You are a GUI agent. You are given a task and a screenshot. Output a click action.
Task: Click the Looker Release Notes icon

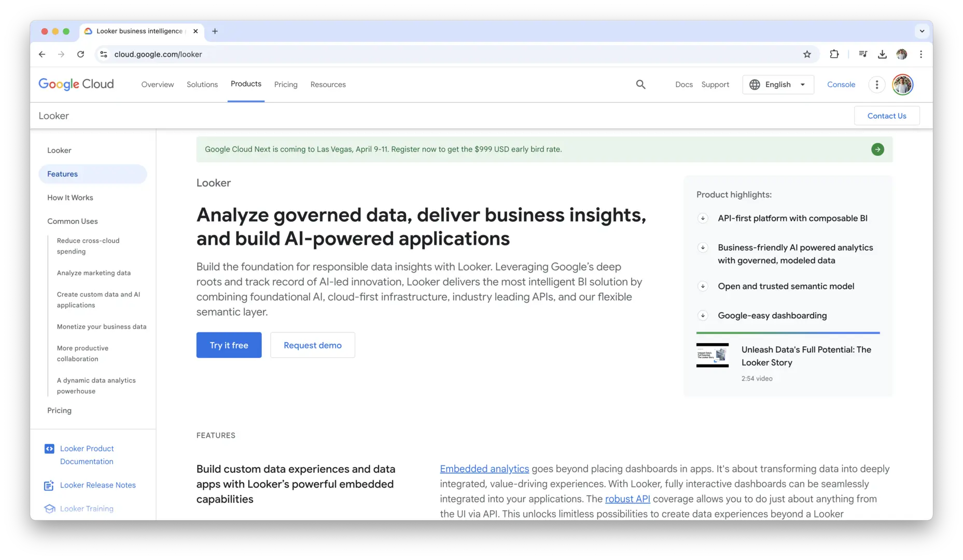point(49,485)
